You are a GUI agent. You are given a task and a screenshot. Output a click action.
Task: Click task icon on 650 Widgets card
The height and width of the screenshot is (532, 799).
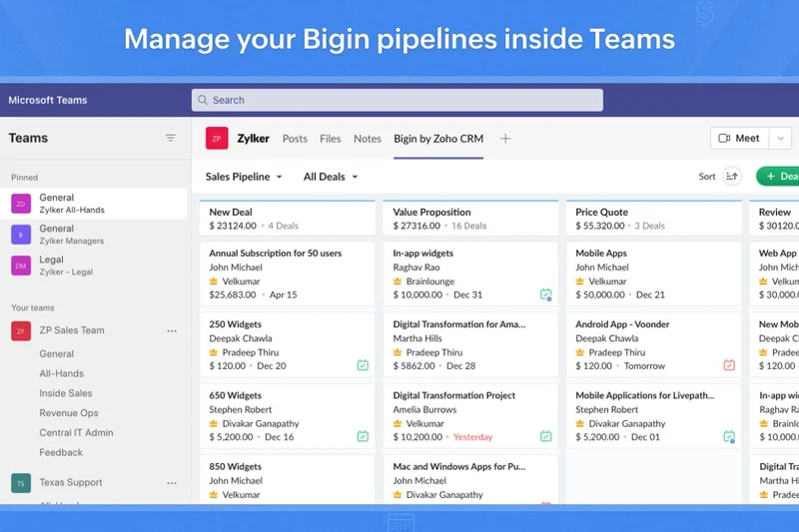[363, 436]
